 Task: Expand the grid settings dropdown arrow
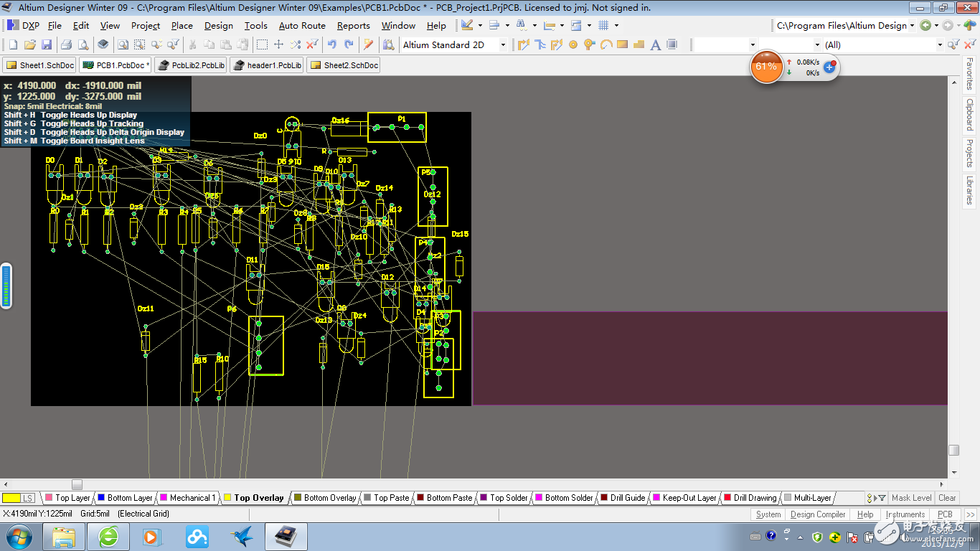pyautogui.click(x=616, y=25)
